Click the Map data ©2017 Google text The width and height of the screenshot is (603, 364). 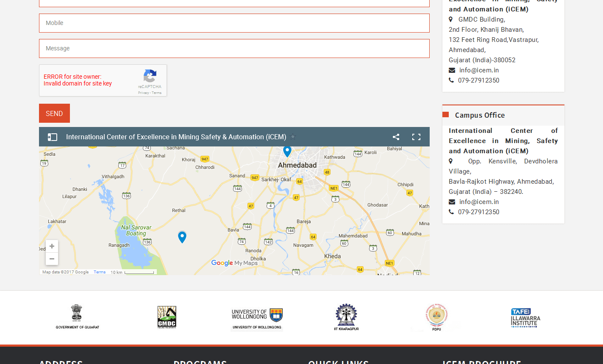[x=66, y=272]
